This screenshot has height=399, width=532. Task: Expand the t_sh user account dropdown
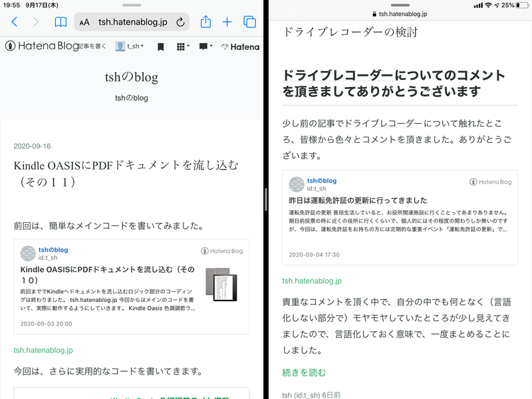click(x=129, y=46)
